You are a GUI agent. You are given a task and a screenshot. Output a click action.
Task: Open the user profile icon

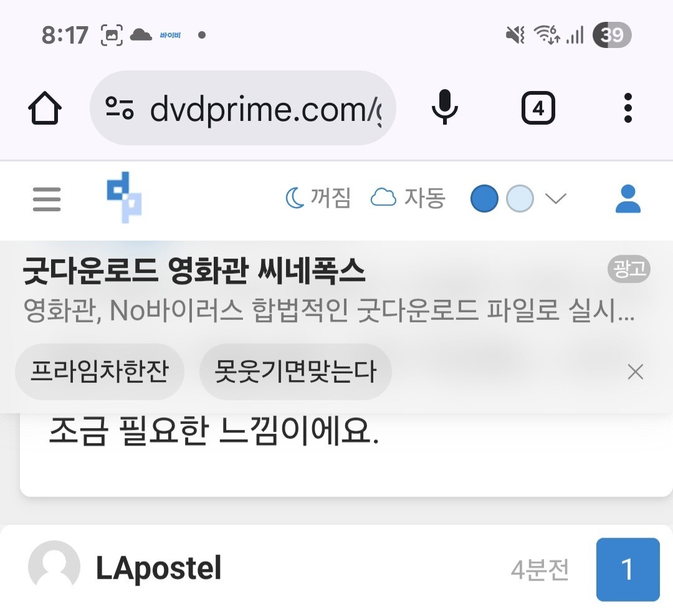click(x=628, y=199)
